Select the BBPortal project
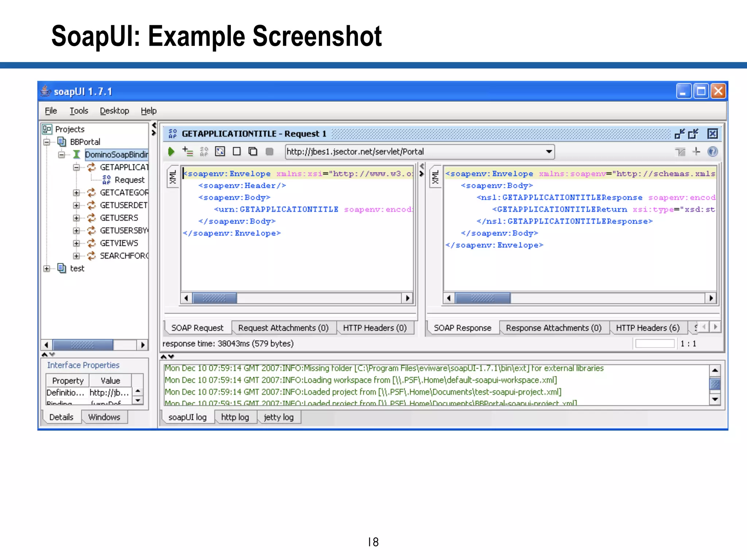 click(x=85, y=142)
